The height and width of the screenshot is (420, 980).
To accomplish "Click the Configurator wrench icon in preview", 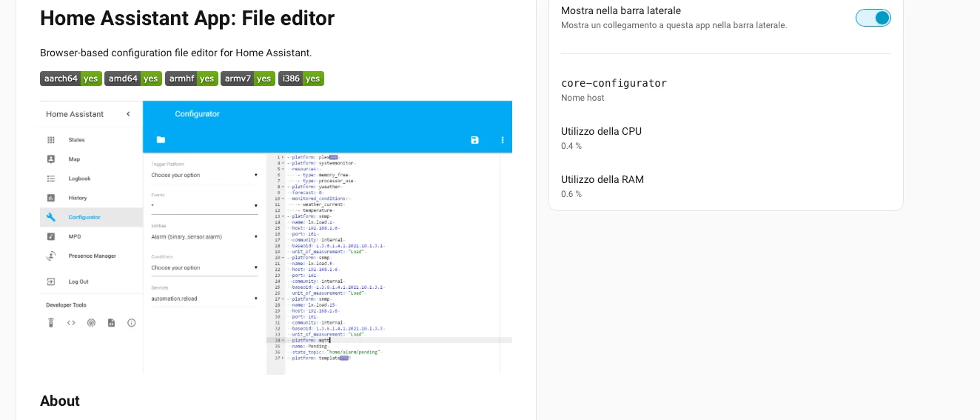I will (x=51, y=217).
